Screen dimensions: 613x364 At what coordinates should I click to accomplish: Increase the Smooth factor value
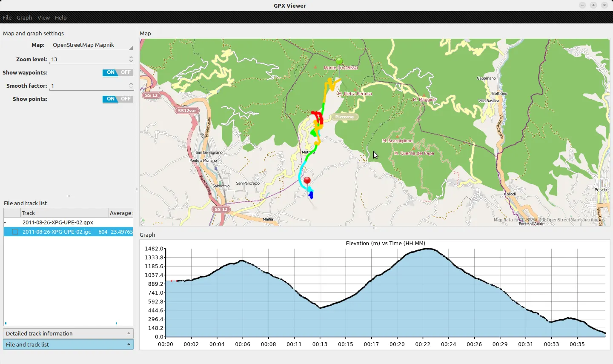[x=131, y=83]
